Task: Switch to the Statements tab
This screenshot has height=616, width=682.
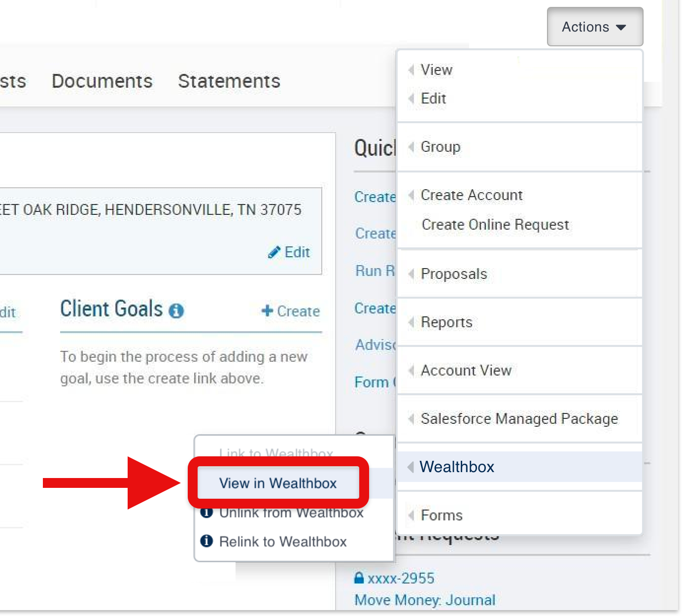Action: pos(229,81)
